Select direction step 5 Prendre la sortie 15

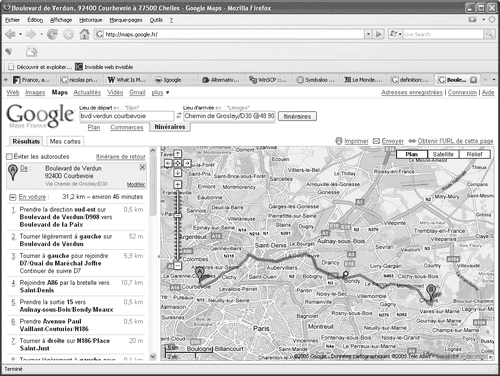(x=76, y=306)
